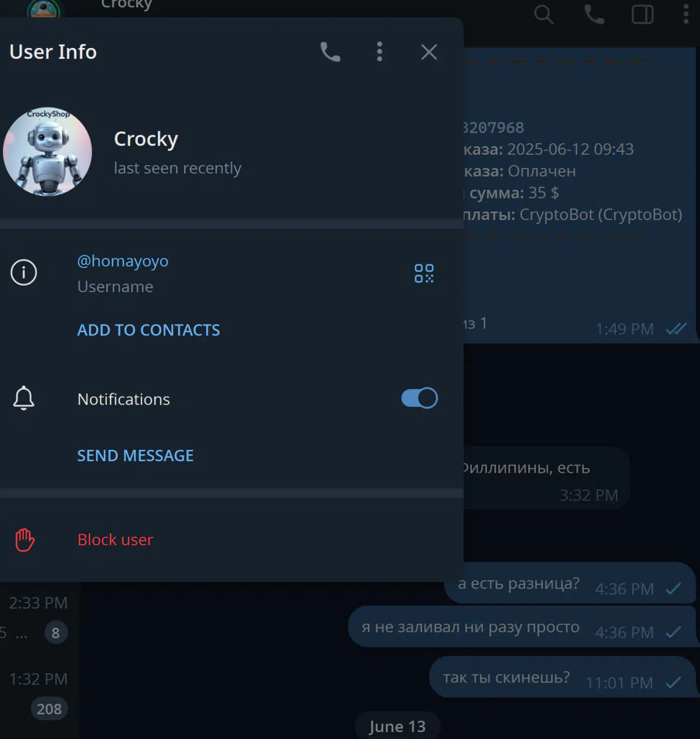The height and width of the screenshot is (739, 700).
Task: Search in chat with magnifier icon
Action: (x=543, y=14)
